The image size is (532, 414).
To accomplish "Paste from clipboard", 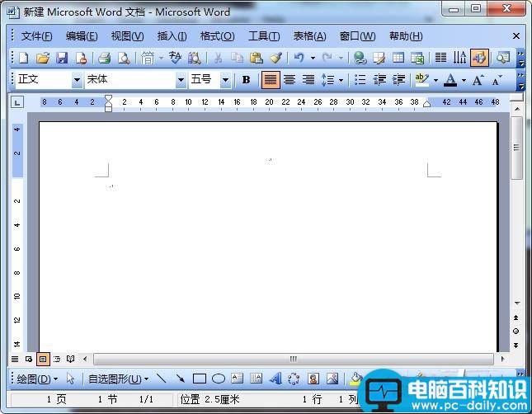I will (257, 58).
